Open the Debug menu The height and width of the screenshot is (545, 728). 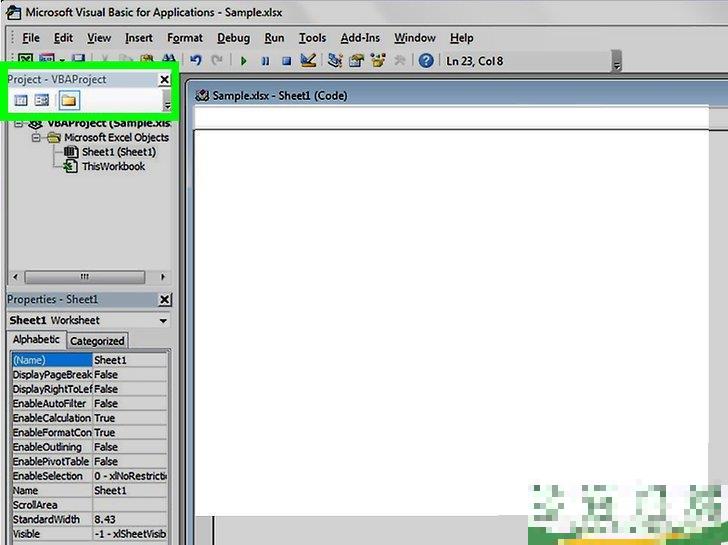233,38
